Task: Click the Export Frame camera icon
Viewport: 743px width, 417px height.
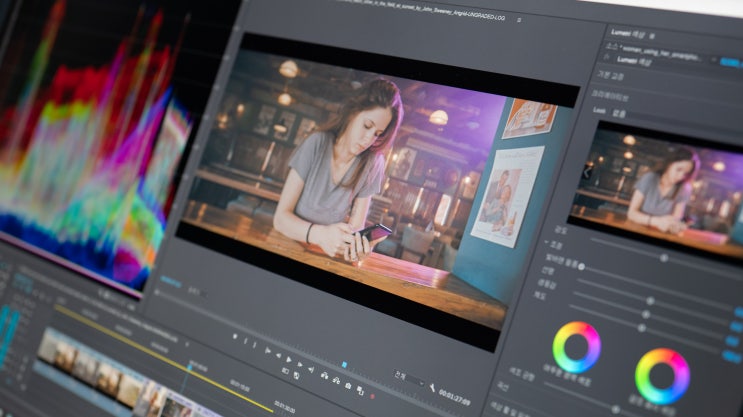Action: point(348,386)
